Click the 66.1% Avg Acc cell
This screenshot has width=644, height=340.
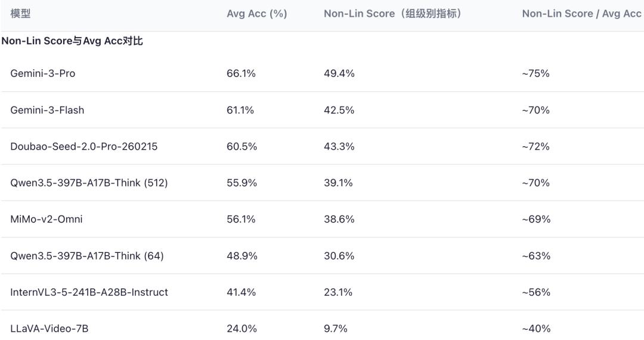241,73
